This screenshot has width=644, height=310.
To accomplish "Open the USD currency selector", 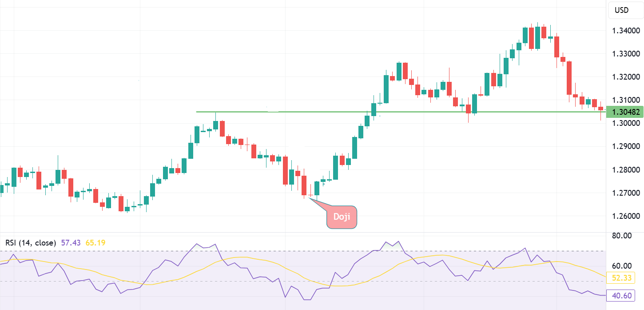I will click(621, 10).
